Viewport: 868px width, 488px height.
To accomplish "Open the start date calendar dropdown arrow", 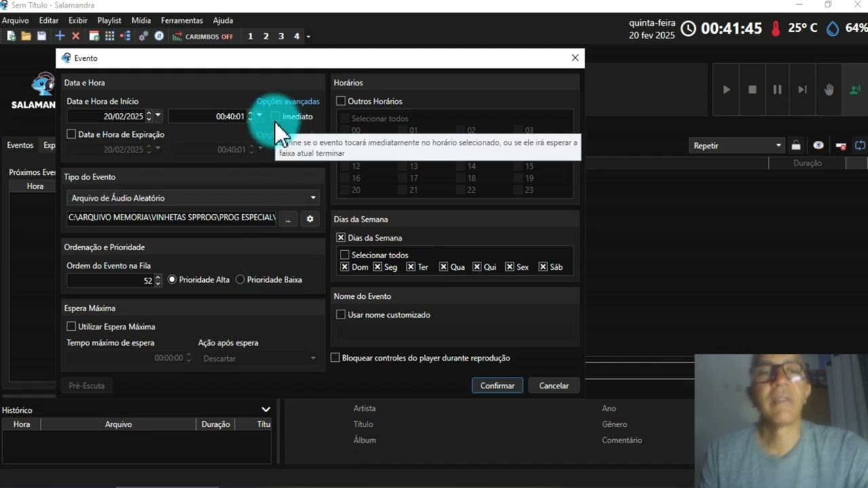I will (158, 116).
